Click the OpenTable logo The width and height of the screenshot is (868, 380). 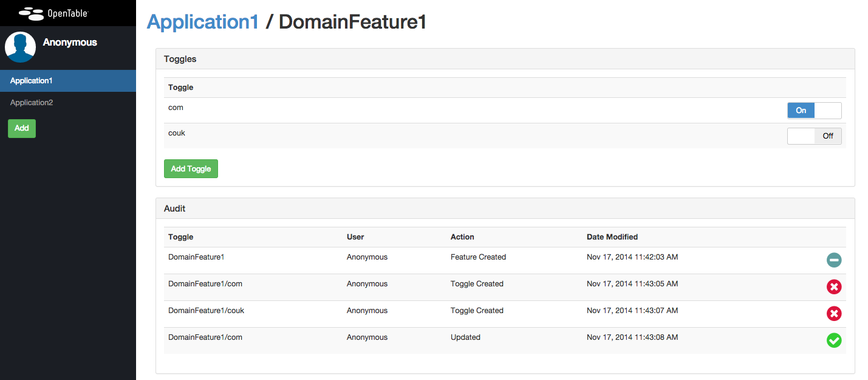[x=53, y=12]
